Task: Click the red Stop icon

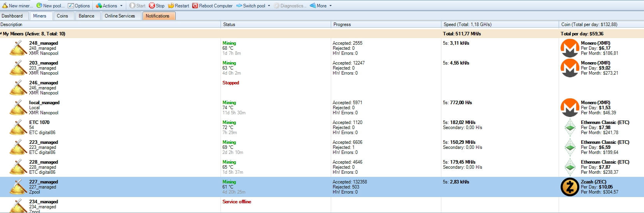Action: (x=152, y=5)
